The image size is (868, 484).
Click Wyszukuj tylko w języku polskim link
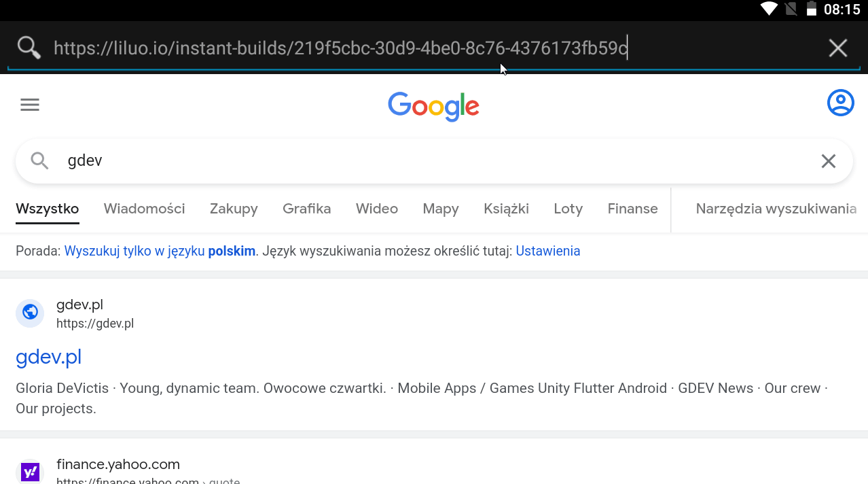tap(160, 251)
